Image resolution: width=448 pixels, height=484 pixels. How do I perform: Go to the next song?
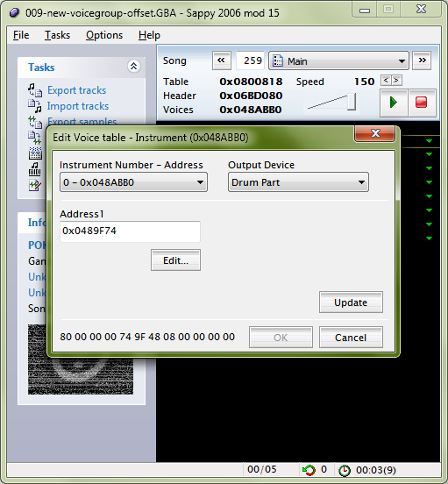tap(422, 60)
